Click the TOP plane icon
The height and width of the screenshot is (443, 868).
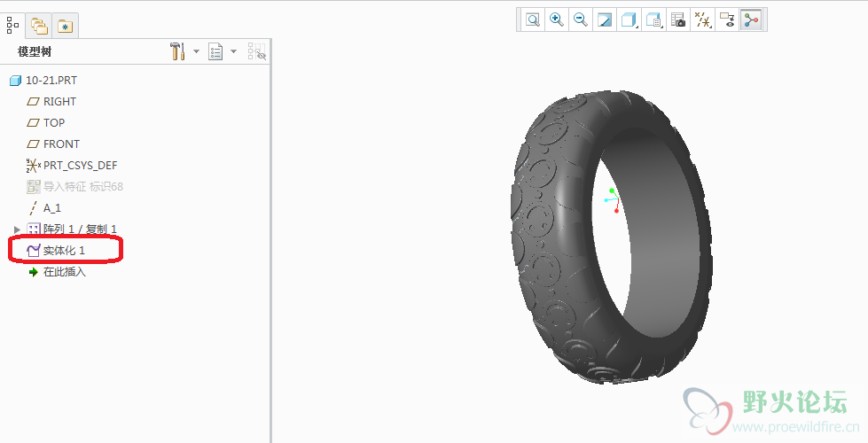point(33,123)
